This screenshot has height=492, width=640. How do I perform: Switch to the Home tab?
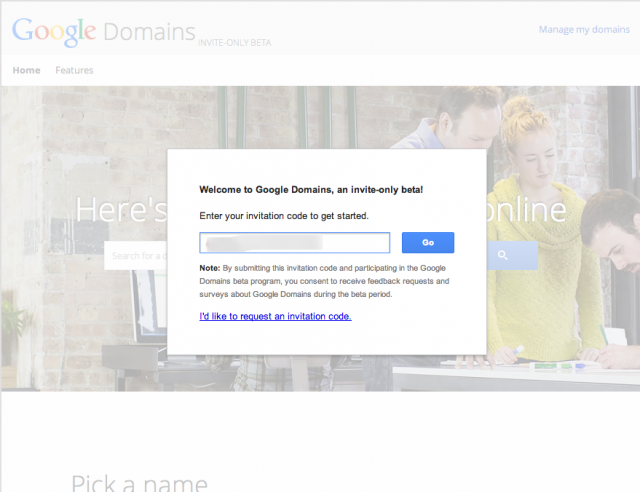point(26,70)
